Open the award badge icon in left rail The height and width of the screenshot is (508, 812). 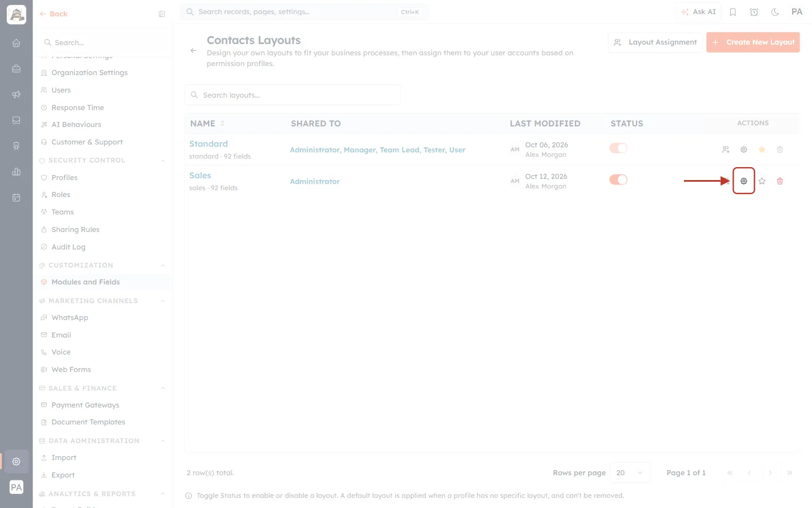pyautogui.click(x=16, y=146)
